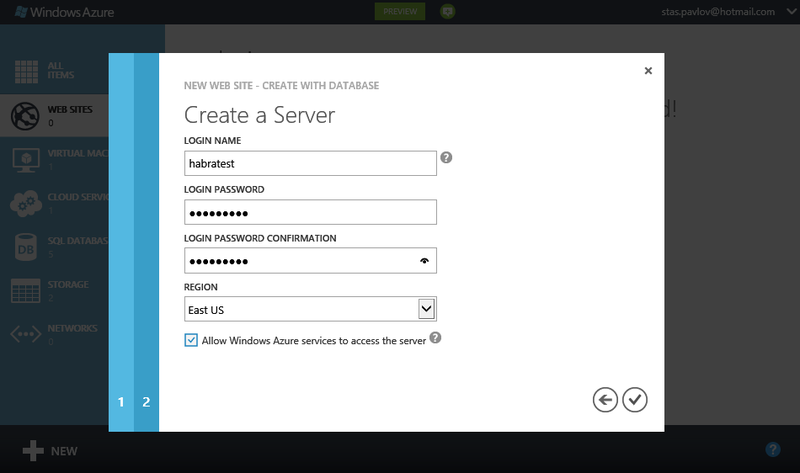The height and width of the screenshot is (473, 800).
Task: Open SQL Databases sidebar entry
Action: coord(55,247)
